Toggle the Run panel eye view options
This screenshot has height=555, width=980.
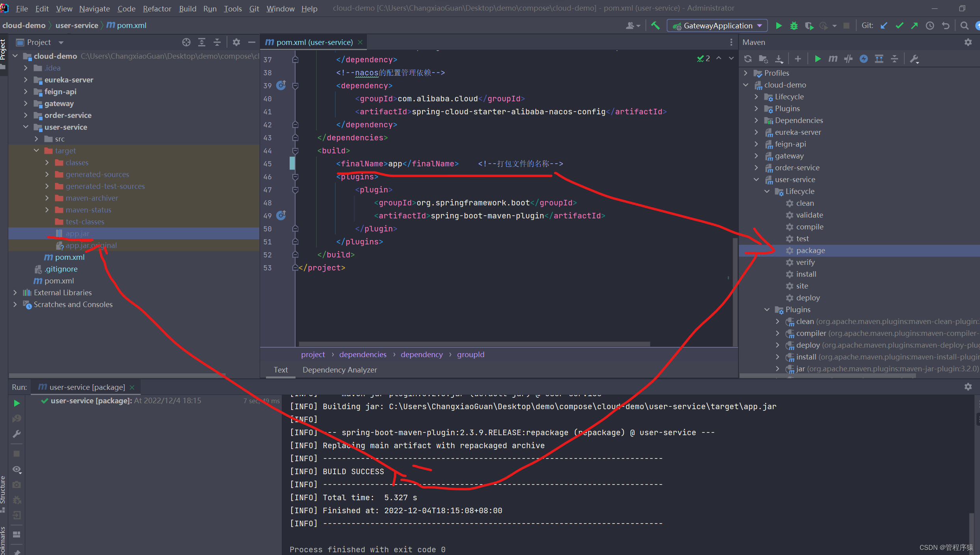point(17,469)
